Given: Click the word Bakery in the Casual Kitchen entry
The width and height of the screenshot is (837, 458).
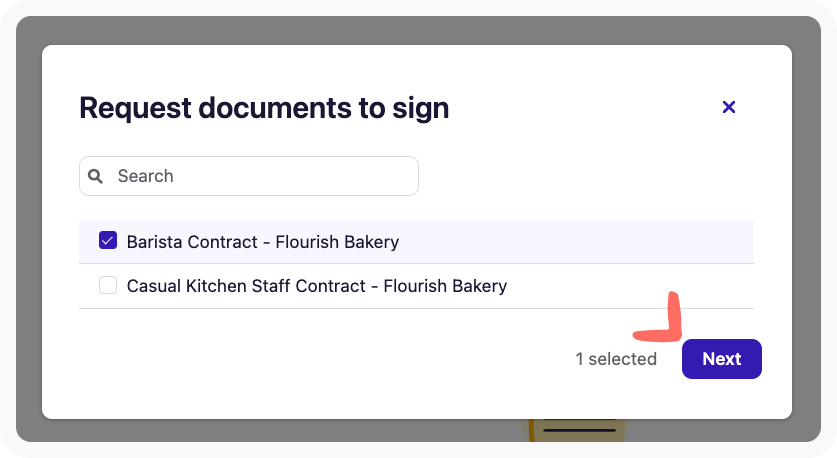Looking at the screenshot, I should tap(478, 286).
